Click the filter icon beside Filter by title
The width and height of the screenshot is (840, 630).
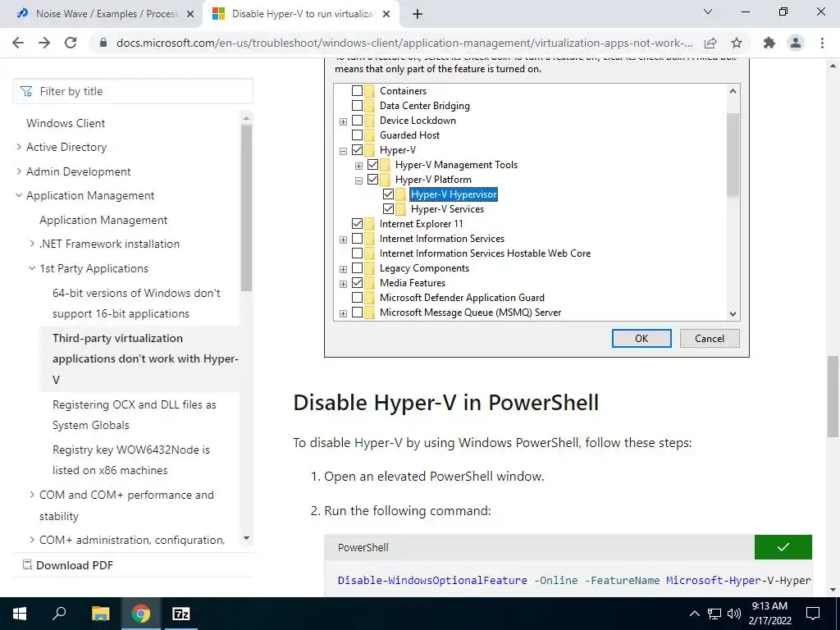click(26, 91)
